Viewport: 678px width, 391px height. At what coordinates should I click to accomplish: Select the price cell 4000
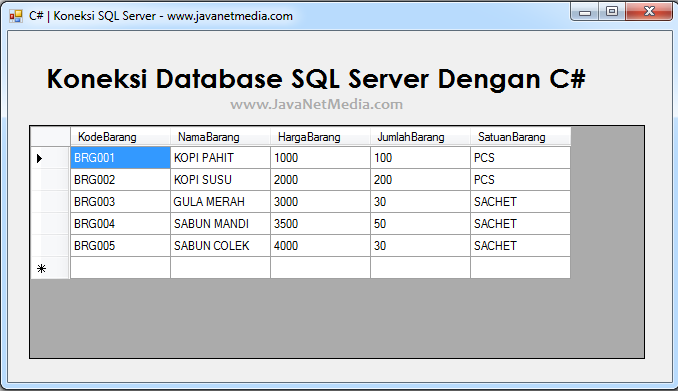click(320, 246)
